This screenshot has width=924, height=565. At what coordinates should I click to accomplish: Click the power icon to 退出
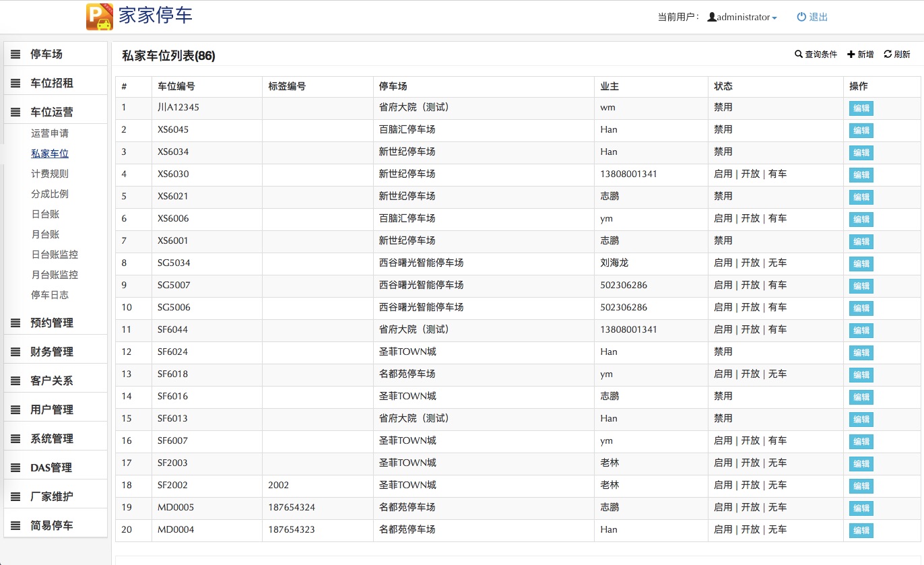point(801,18)
